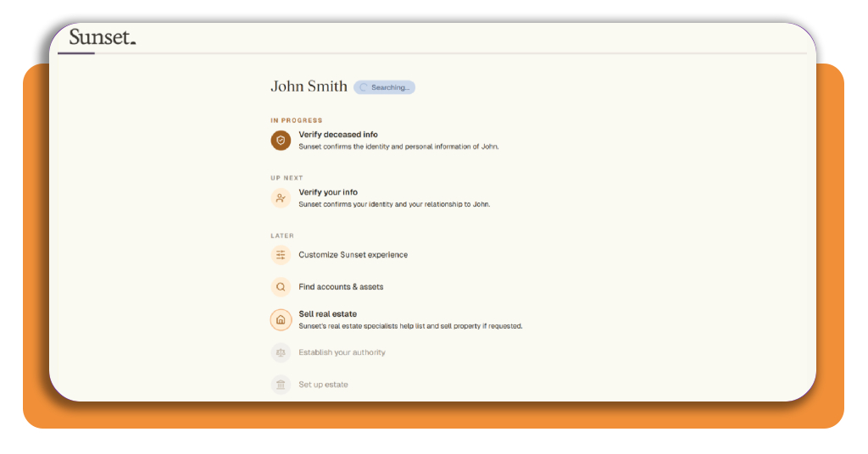Click the person-check icon for Verify your info

[281, 198]
